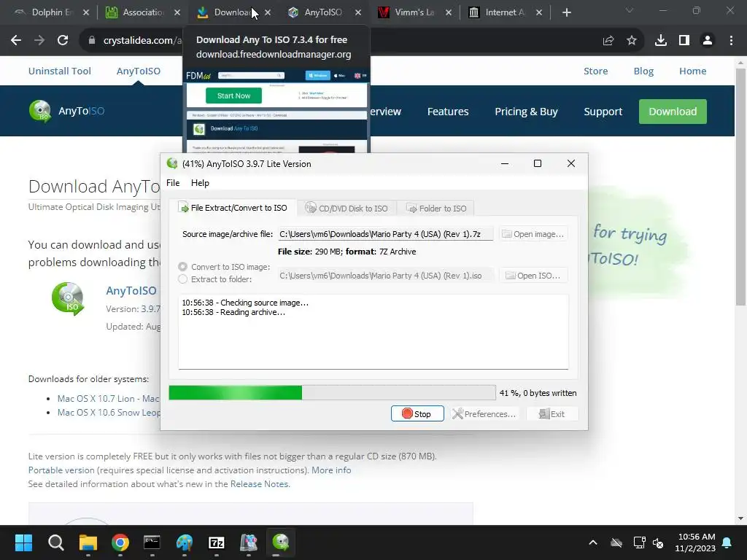Open taskbar Search
This screenshot has height=560, width=747.
55,542
